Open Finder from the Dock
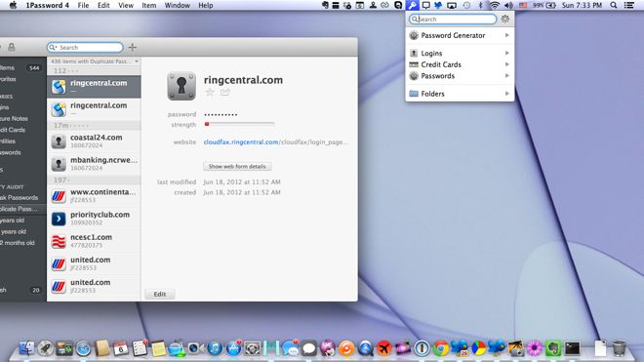Screen dimensions: 644x362 point(27,348)
